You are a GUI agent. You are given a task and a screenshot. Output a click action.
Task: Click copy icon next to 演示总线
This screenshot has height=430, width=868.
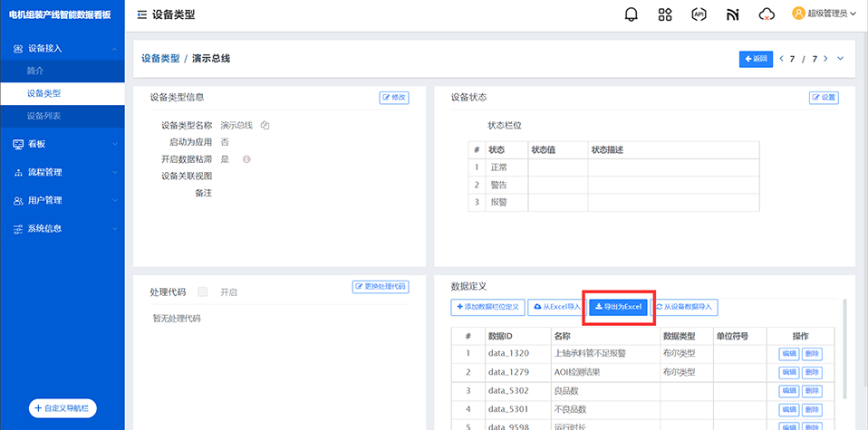pyautogui.click(x=265, y=125)
